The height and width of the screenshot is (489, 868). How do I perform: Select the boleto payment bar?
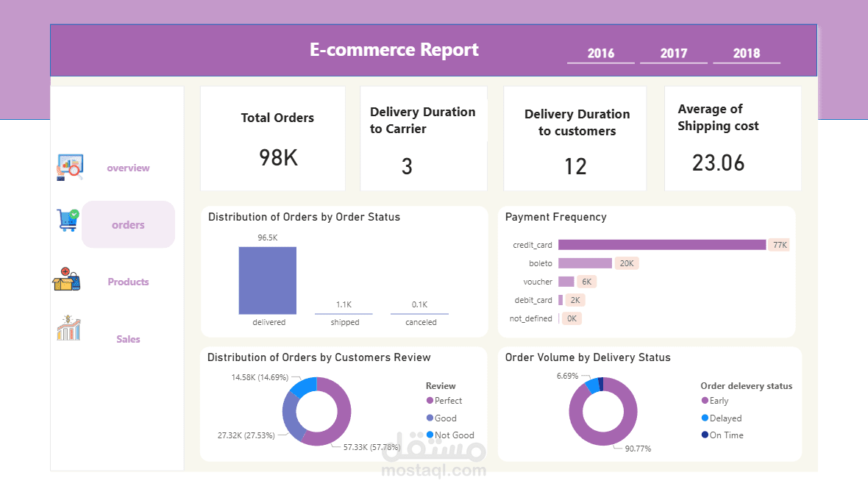585,263
